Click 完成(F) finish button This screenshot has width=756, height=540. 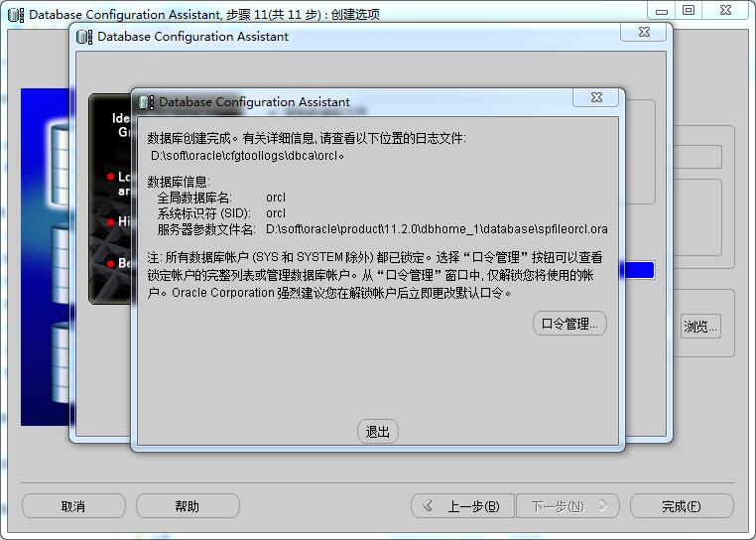point(682,506)
